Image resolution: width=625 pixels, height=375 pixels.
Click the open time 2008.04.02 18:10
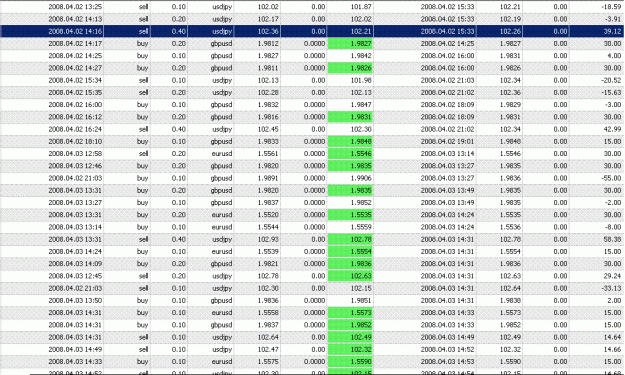(75, 141)
